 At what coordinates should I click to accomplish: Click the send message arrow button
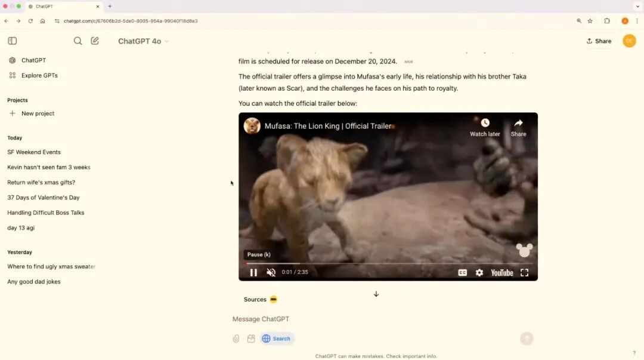click(x=527, y=339)
